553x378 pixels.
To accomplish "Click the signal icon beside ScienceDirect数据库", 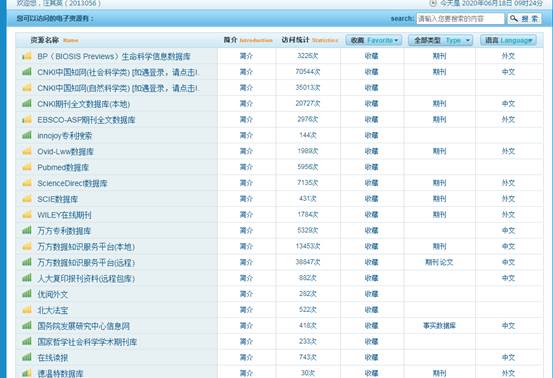I will [x=27, y=183].
